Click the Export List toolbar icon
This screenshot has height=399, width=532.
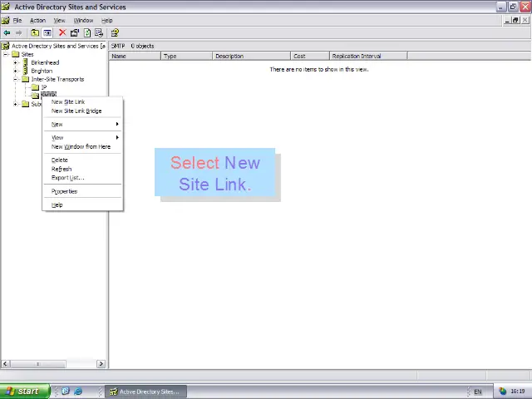point(99,33)
